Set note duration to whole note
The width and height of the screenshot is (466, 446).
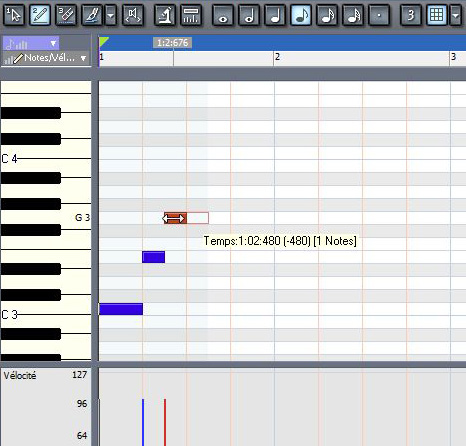223,15
